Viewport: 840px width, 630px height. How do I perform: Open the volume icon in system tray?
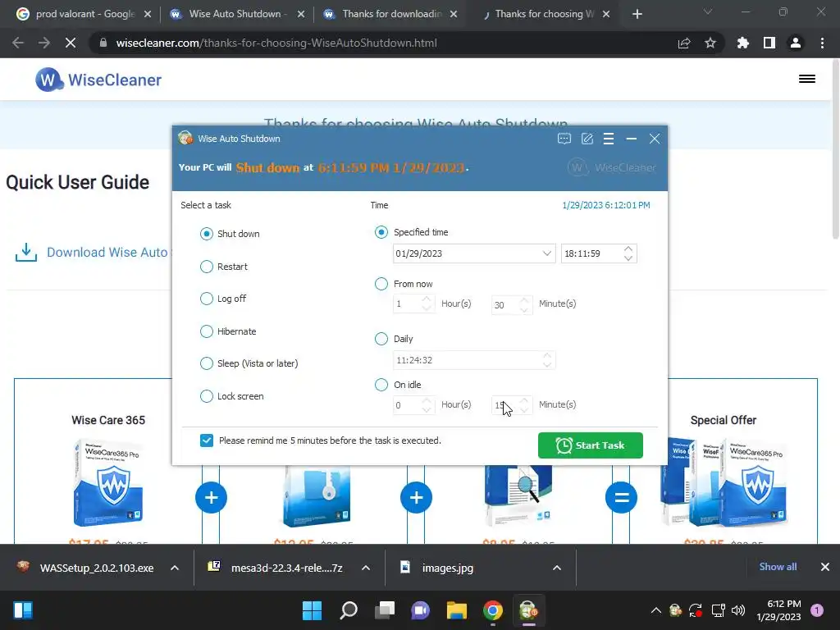[738, 610]
